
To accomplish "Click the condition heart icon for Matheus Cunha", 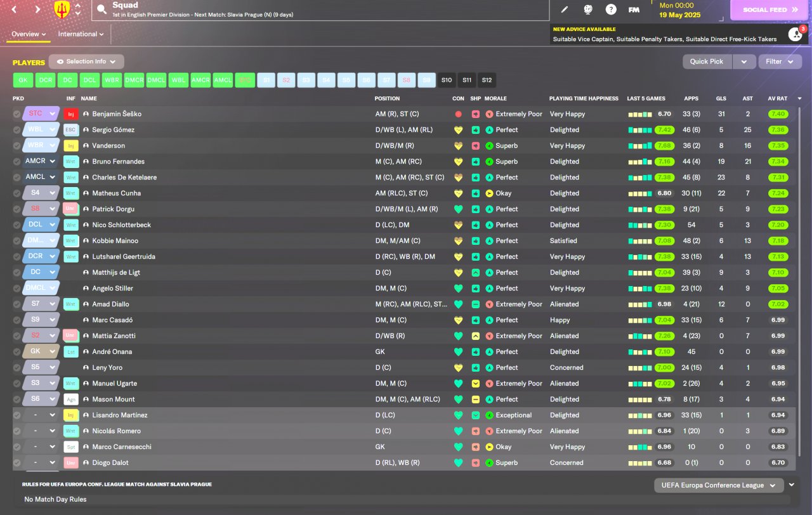I will click(x=458, y=193).
